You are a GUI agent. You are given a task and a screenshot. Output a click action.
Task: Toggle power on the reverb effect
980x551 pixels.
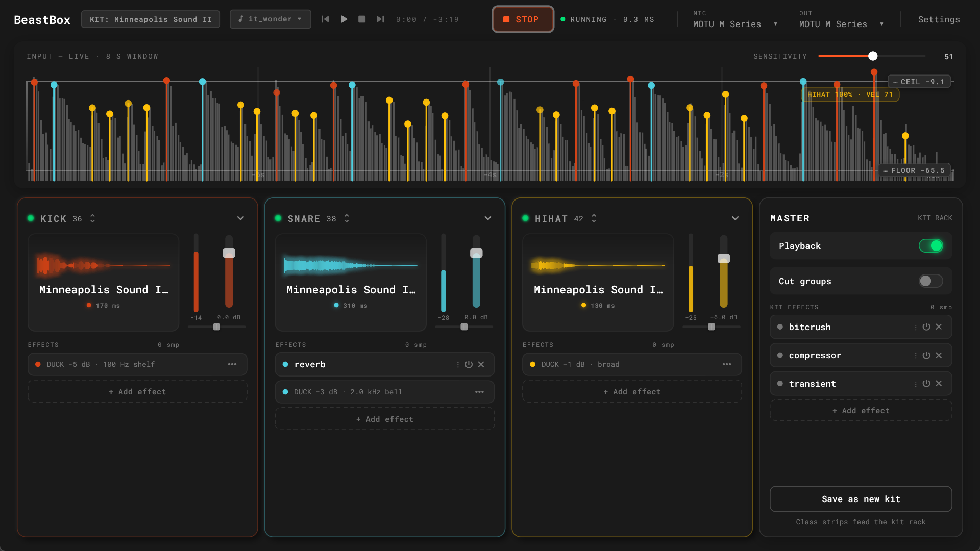[469, 364]
